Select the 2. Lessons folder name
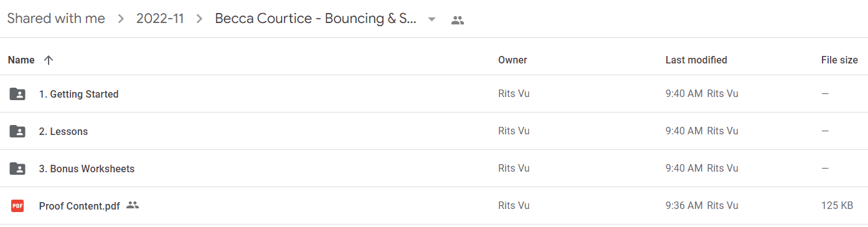 pyautogui.click(x=64, y=132)
